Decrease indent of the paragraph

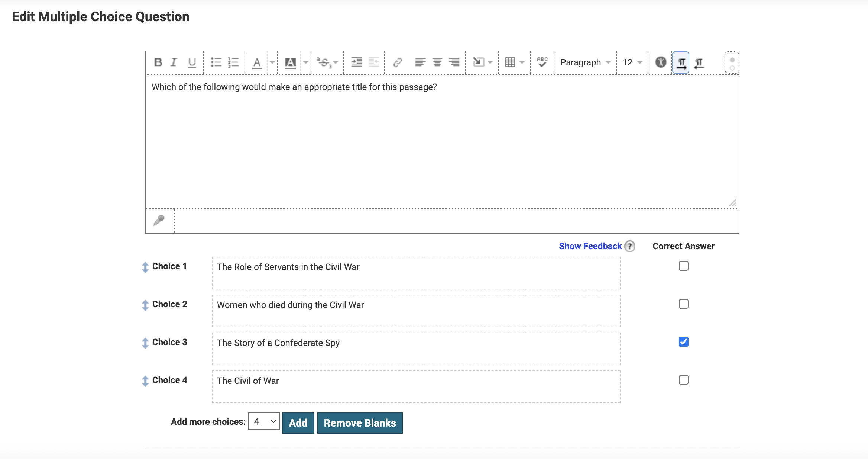coord(373,62)
